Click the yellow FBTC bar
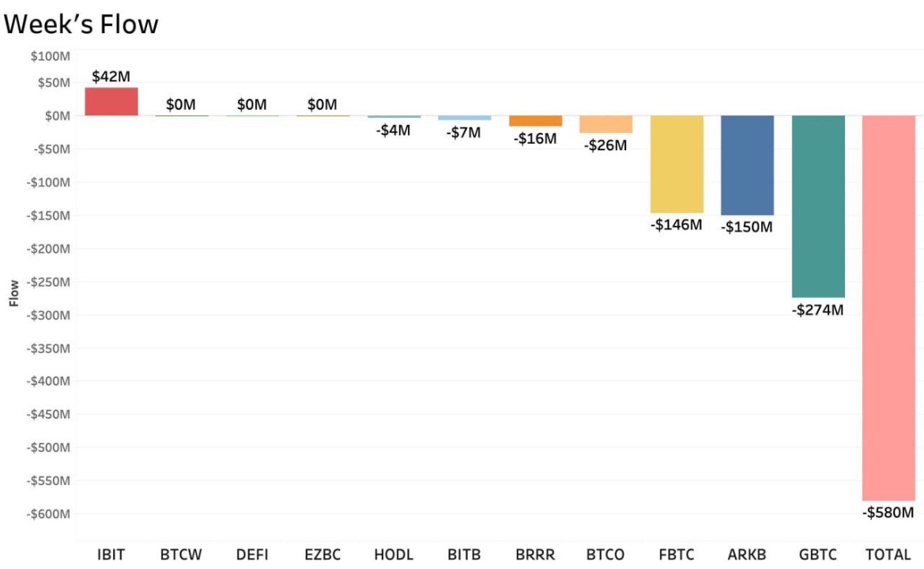The width and height of the screenshot is (924, 569). coord(677,164)
